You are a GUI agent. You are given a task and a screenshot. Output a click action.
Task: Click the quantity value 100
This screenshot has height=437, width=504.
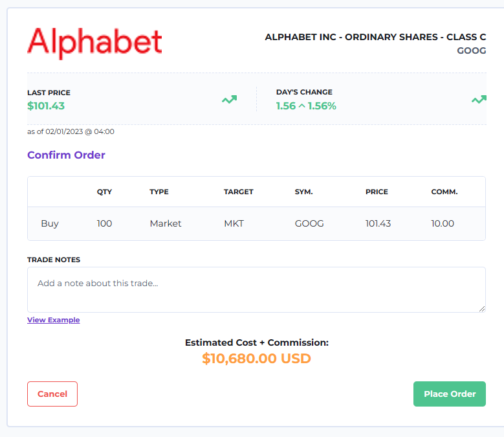click(x=104, y=223)
